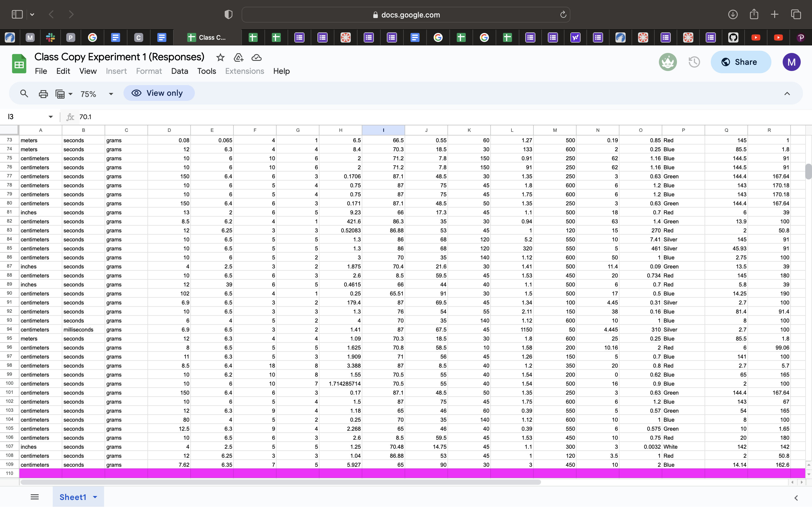The height and width of the screenshot is (507, 812).
Task: Open the Move to folder icon
Action: (238, 57)
